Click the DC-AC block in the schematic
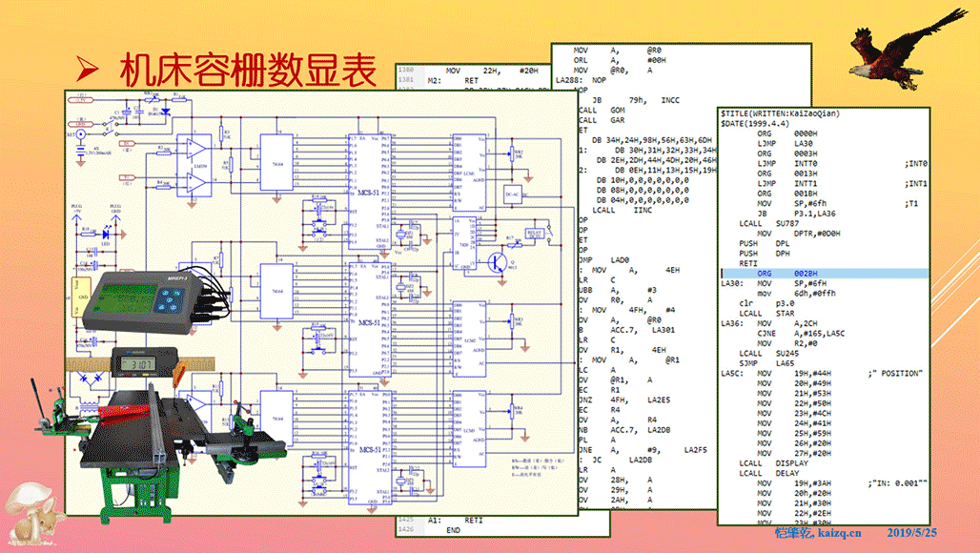The width and height of the screenshot is (980, 553). point(513,195)
